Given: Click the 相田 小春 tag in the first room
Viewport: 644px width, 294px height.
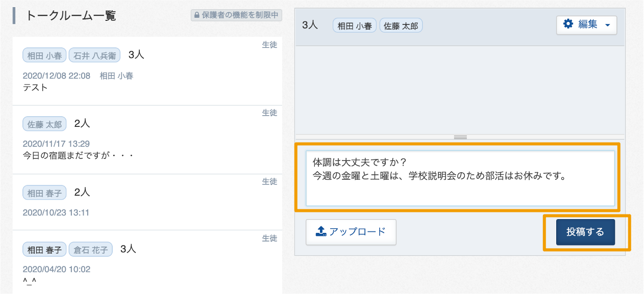Looking at the screenshot, I should point(44,56).
